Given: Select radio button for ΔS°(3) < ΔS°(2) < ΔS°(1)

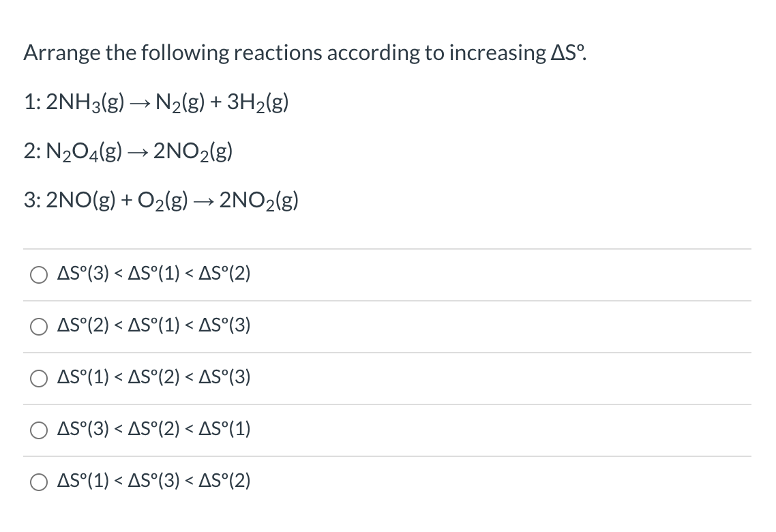Looking at the screenshot, I should pos(38,430).
